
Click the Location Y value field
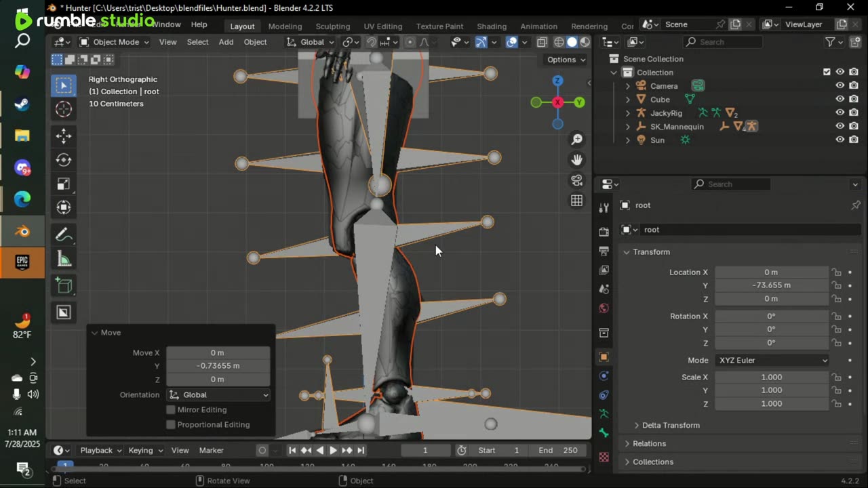[771, 285]
